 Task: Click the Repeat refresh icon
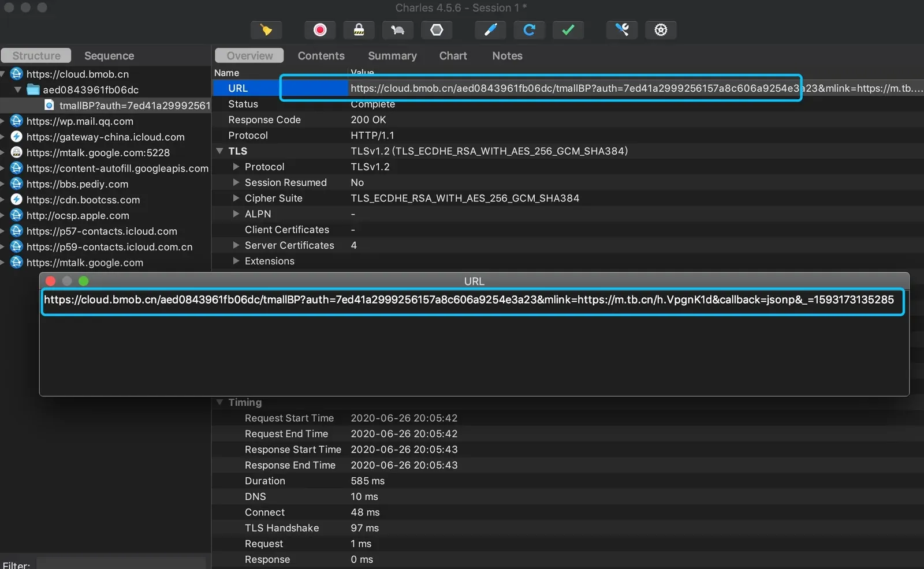pos(529,30)
